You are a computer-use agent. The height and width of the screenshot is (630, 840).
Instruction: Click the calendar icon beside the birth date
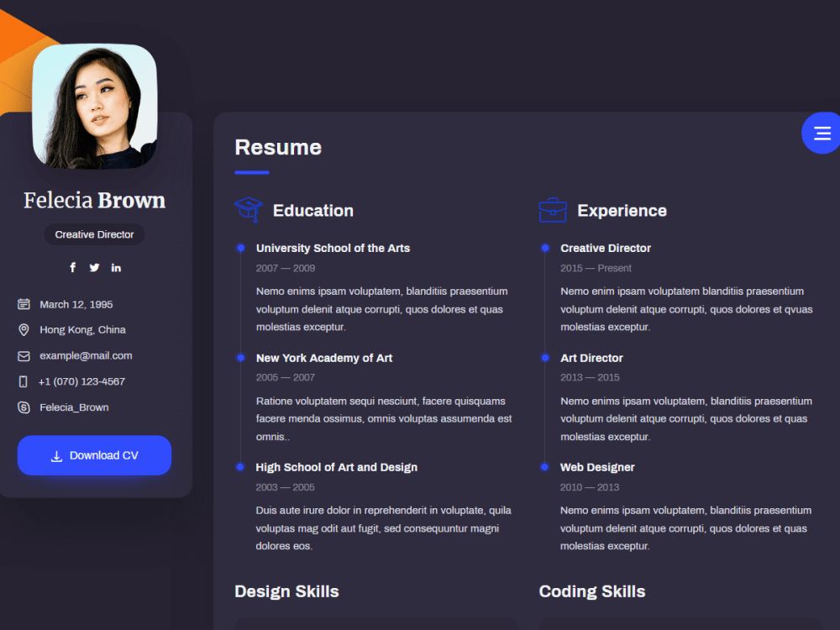pyautogui.click(x=24, y=304)
